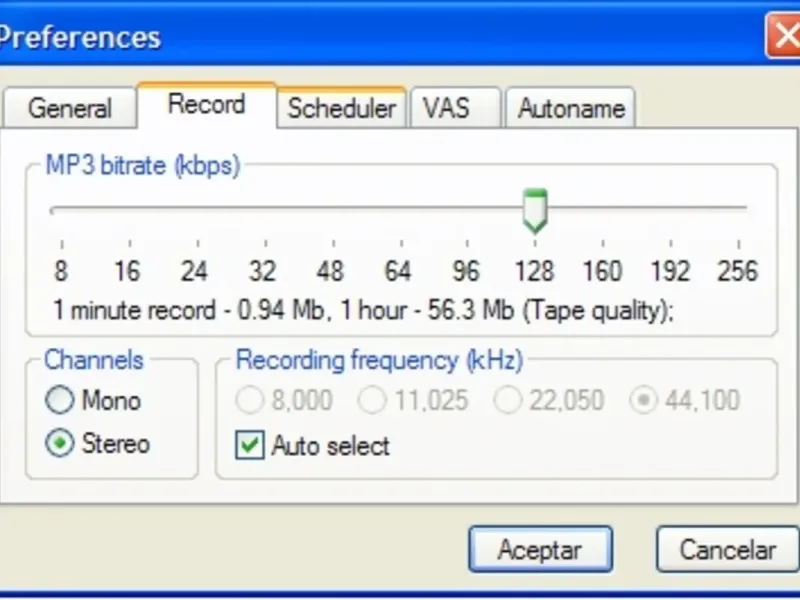Screen dimensions: 800x600
Task: Set bitrate slider to 8 kbps mark
Action: (x=62, y=209)
